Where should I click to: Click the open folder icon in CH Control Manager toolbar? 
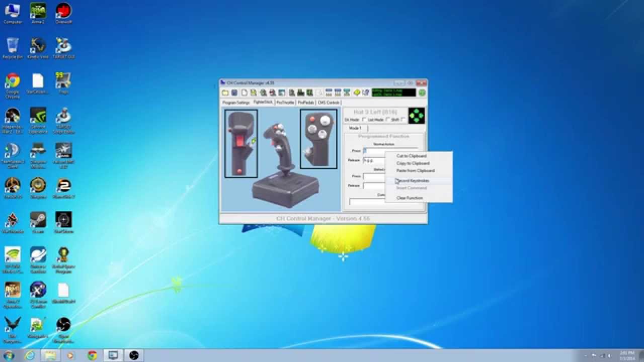pyautogui.click(x=225, y=93)
